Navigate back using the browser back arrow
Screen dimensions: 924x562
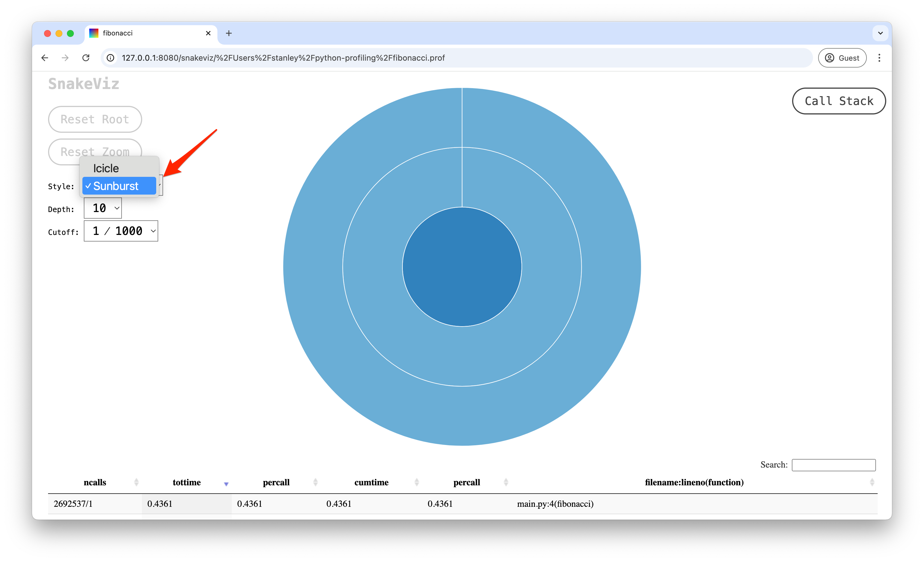coord(45,58)
